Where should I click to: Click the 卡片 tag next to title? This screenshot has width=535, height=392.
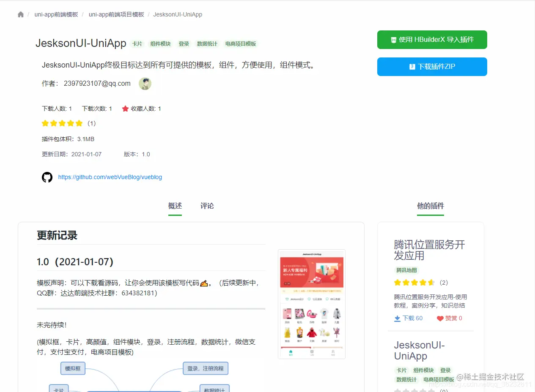(137, 44)
